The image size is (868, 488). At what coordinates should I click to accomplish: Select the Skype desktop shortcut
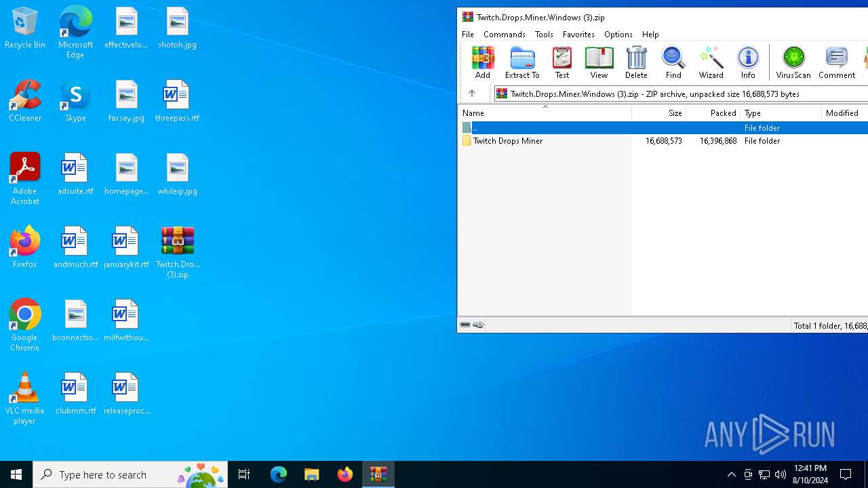(x=75, y=101)
